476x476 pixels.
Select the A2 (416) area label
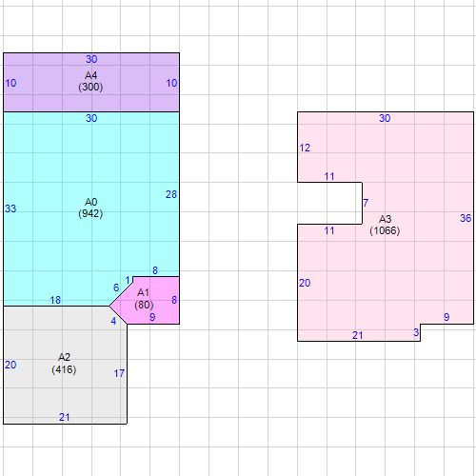pyautogui.click(x=64, y=364)
